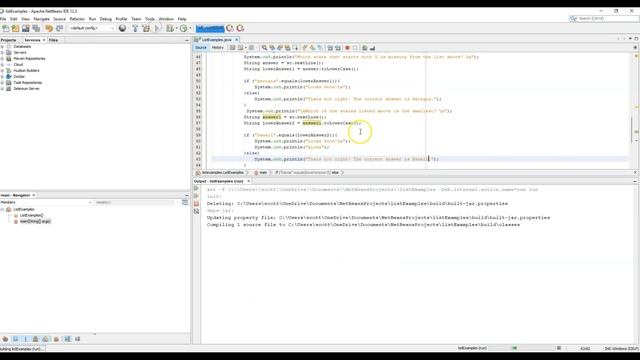Switch to the Files tab
The height and width of the screenshot is (360, 640).
(x=53, y=40)
